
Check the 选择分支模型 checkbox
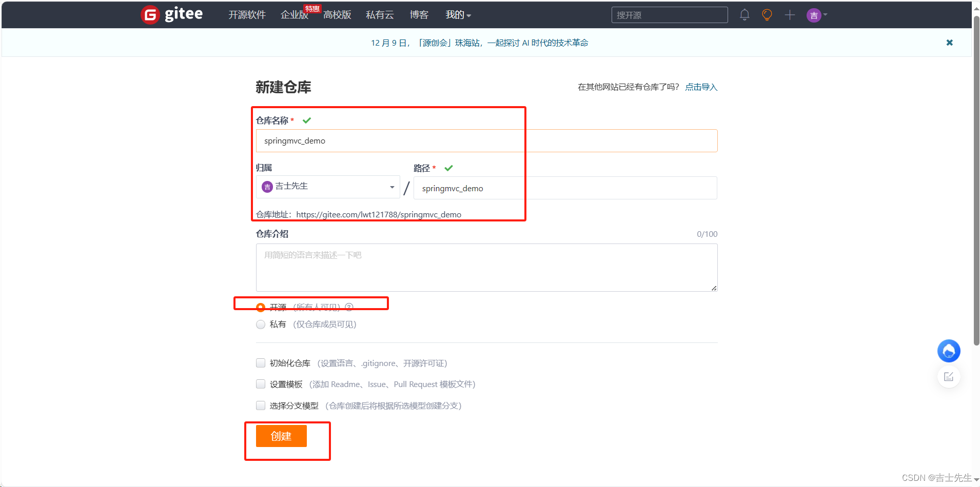point(261,405)
